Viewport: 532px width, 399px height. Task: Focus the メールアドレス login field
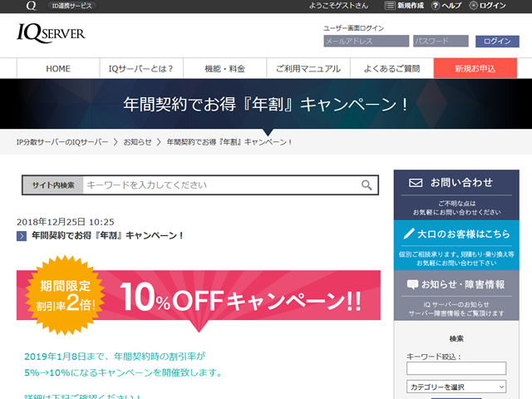pyautogui.click(x=366, y=41)
